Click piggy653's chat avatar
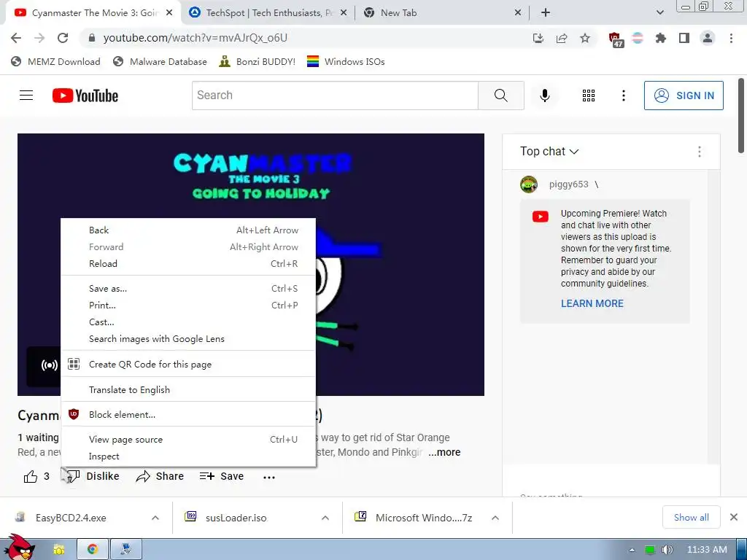The width and height of the screenshot is (747, 560). click(529, 184)
